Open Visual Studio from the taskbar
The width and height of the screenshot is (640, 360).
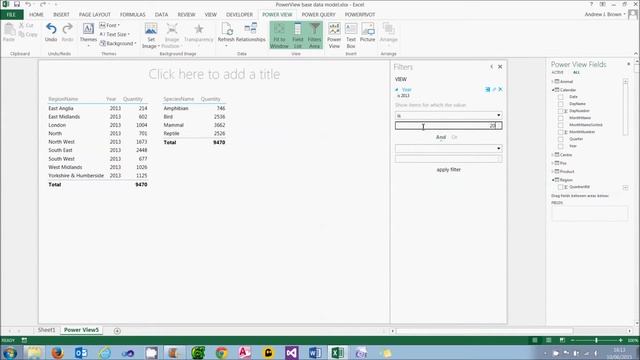(x=291, y=353)
